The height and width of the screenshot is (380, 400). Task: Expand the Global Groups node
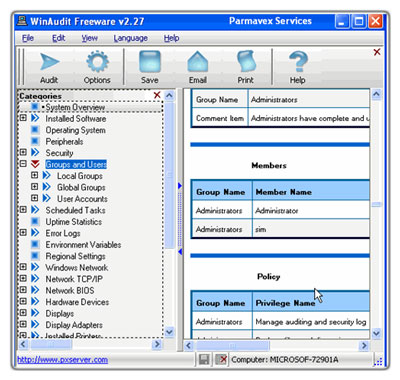pyautogui.click(x=34, y=187)
